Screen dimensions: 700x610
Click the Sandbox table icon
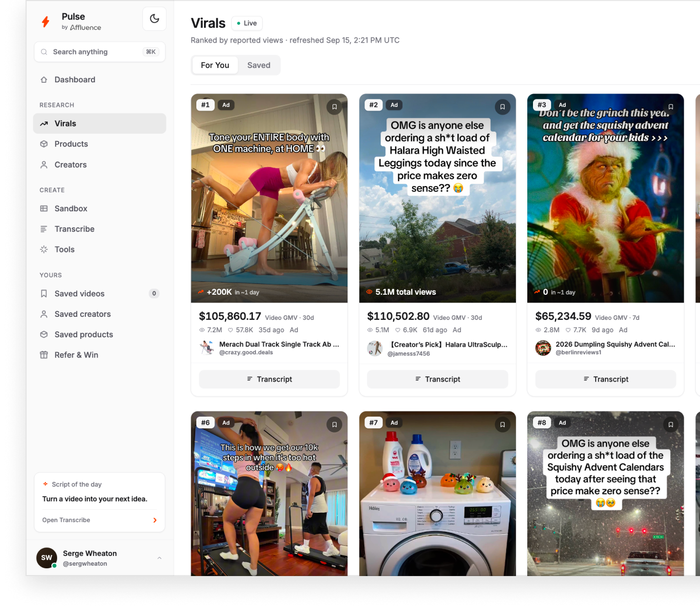[x=44, y=208]
